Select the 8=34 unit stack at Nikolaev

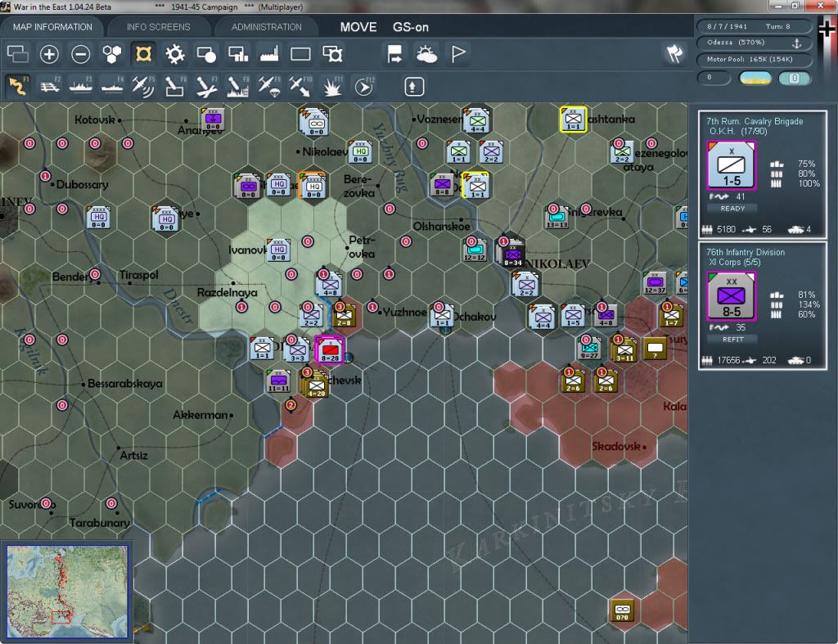[512, 254]
